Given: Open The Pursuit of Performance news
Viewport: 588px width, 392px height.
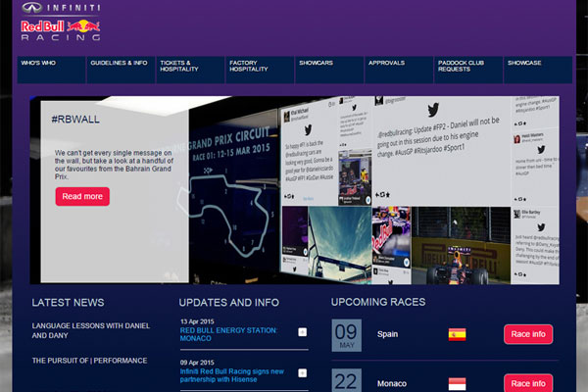Looking at the screenshot, I should pyautogui.click(x=89, y=361).
